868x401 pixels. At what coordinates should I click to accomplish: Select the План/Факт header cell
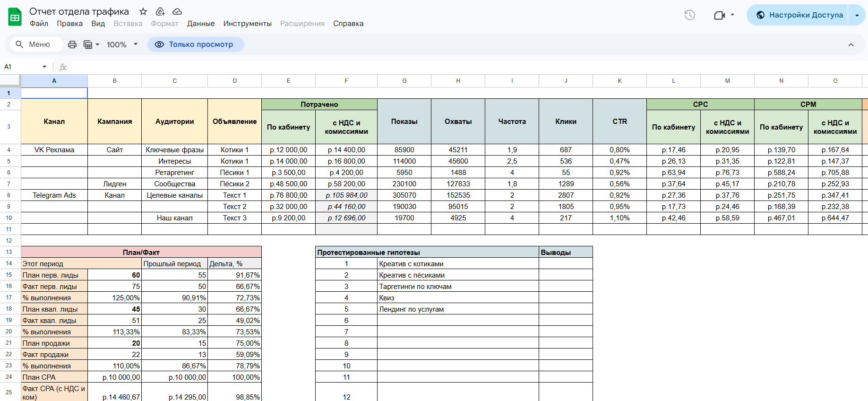click(141, 252)
